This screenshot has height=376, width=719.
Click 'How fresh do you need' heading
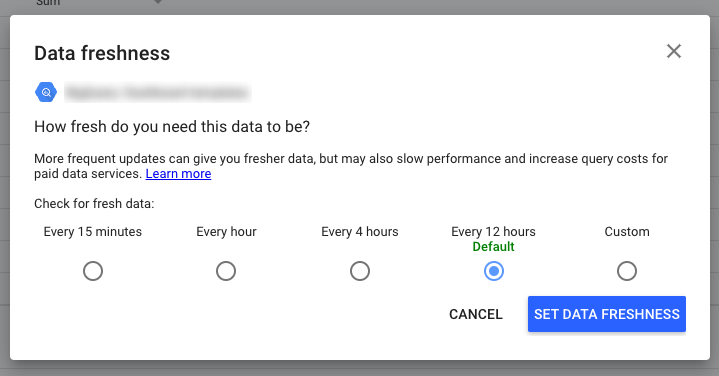172,127
